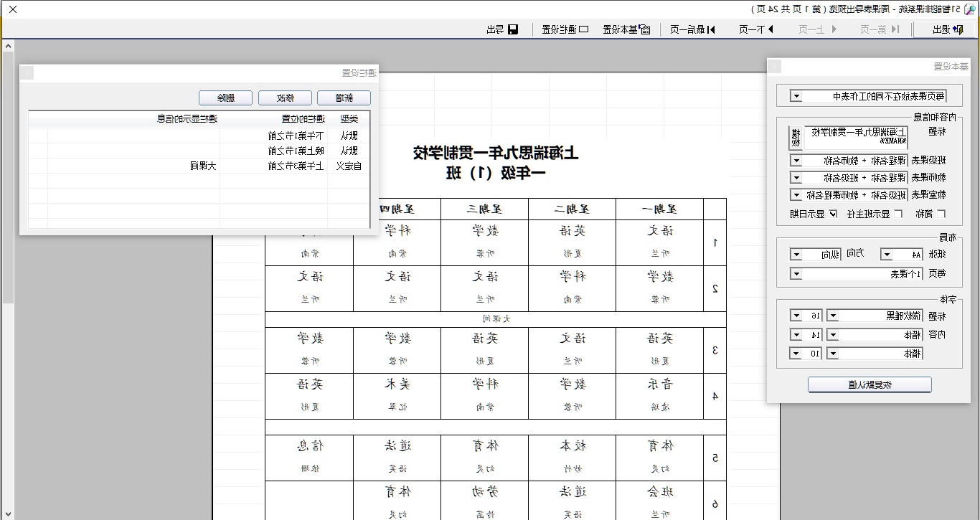Screen dimensions: 980x520
Task: Close the 基本设置 panel
Action: click(x=775, y=67)
